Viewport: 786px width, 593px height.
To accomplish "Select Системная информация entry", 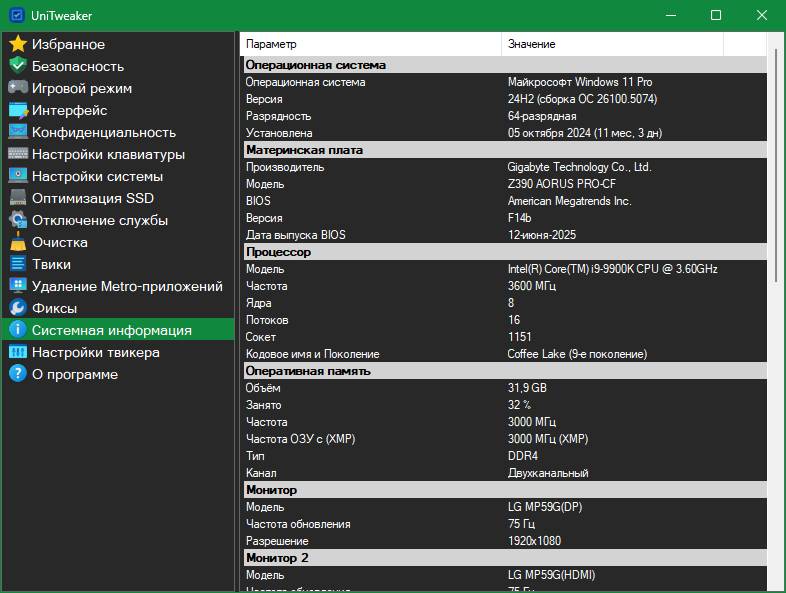I will [x=118, y=329].
